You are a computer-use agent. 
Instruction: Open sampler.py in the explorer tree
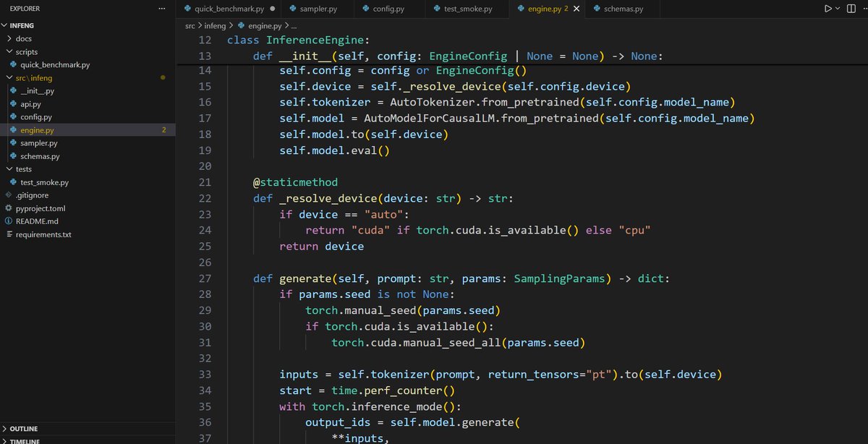88,143
